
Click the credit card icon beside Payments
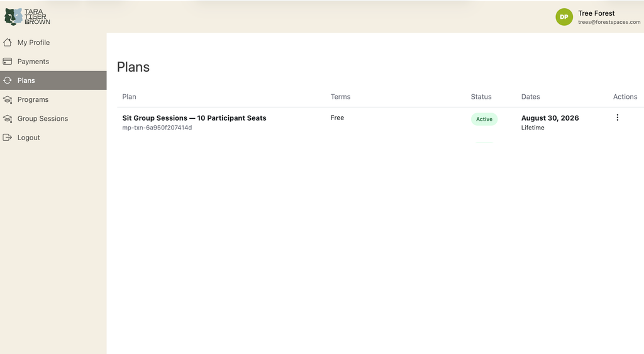pyautogui.click(x=8, y=61)
